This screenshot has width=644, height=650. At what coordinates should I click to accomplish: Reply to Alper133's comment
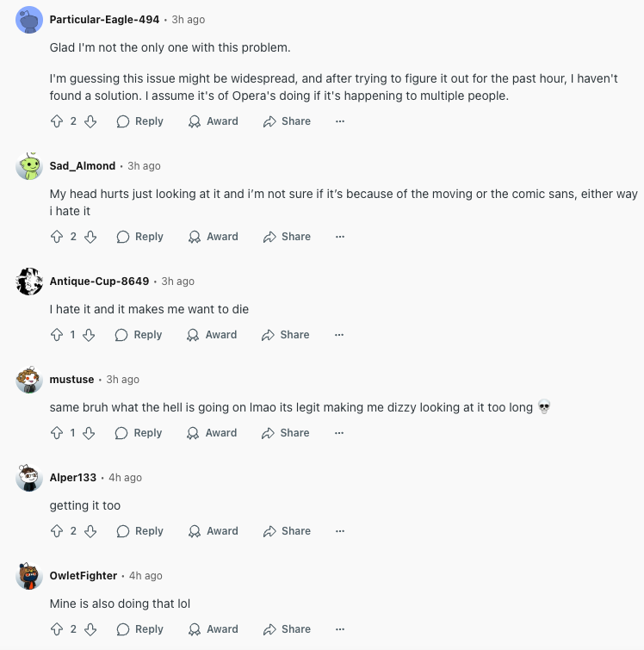click(x=140, y=531)
